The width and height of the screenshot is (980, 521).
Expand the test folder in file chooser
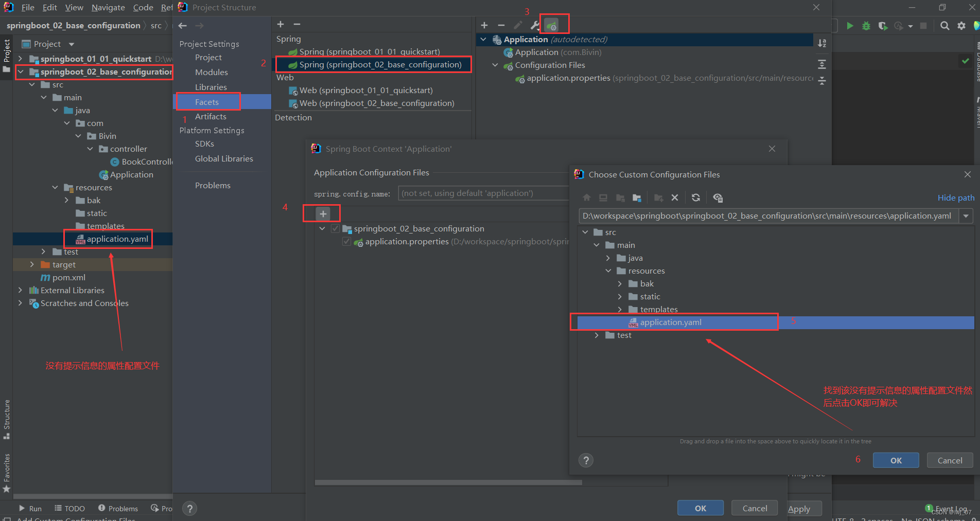[x=597, y=335]
